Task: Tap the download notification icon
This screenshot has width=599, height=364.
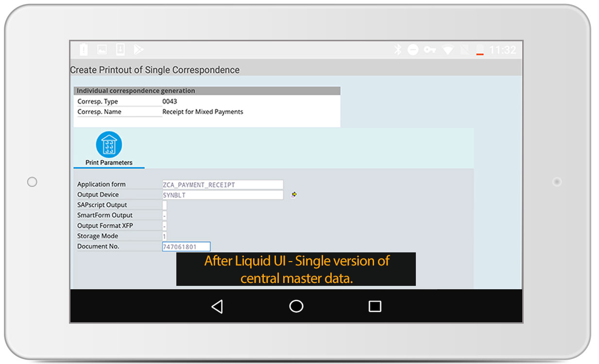Action: click(x=120, y=50)
